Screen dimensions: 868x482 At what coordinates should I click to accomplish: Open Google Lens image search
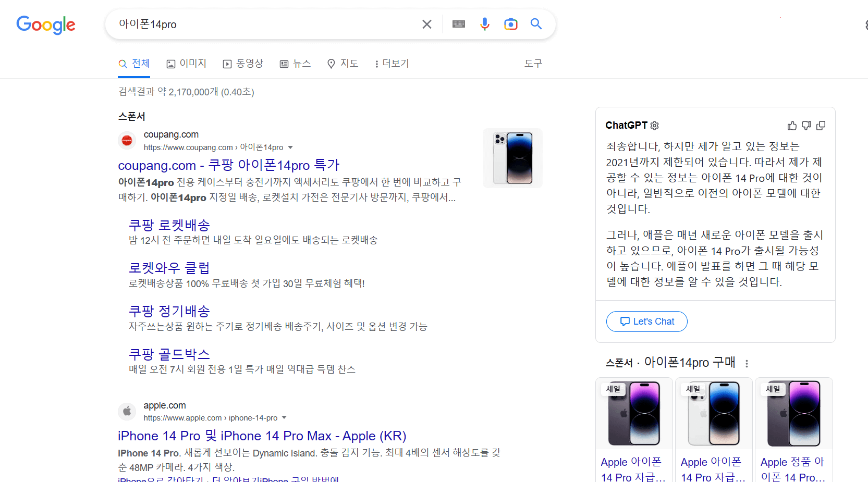510,23
